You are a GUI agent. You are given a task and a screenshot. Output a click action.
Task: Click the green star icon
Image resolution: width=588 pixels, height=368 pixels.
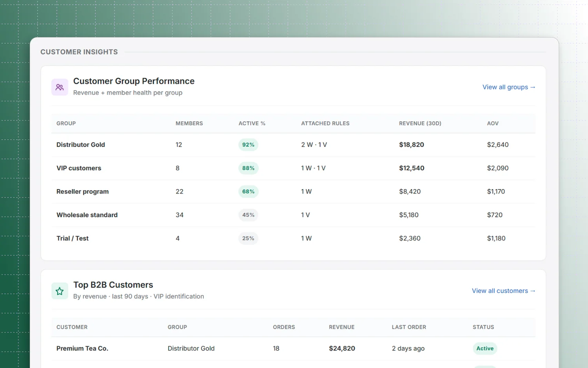coord(60,291)
